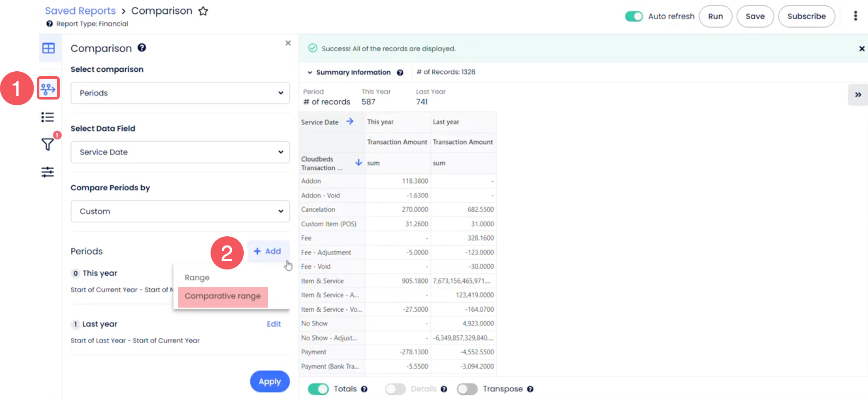Click the Comparison help question mark icon
This screenshot has height=398, width=868.
[142, 48]
